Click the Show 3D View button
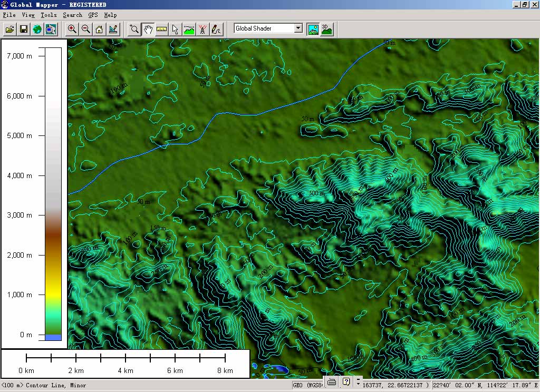This screenshot has height=392, width=540. pyautogui.click(x=327, y=29)
